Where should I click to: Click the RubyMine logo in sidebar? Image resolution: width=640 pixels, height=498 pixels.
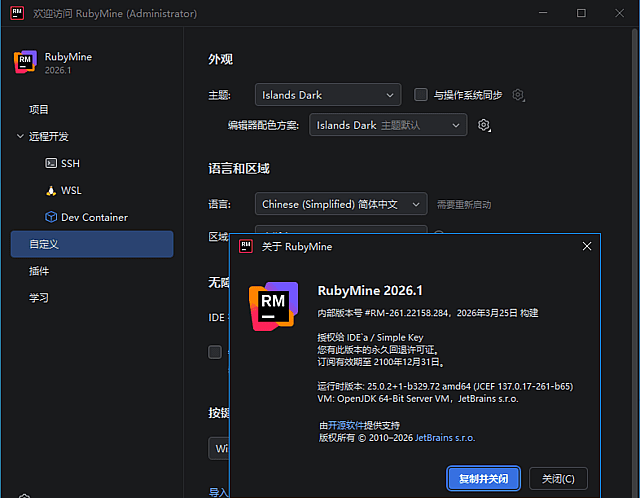tap(25, 62)
